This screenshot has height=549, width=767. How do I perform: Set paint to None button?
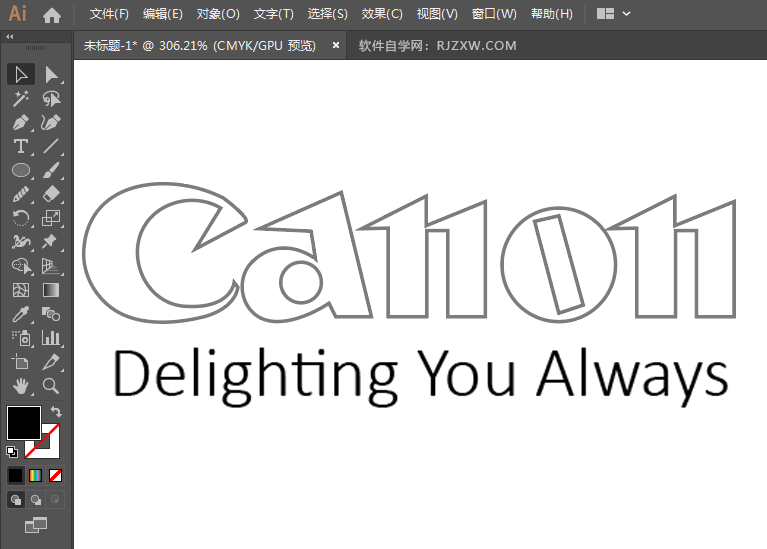(55, 475)
